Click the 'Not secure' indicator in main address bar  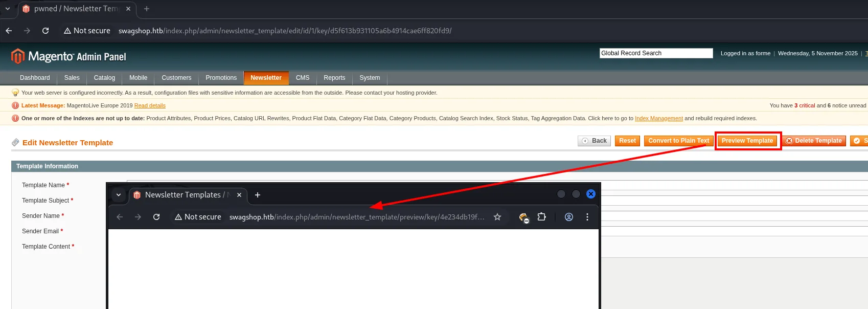[87, 31]
